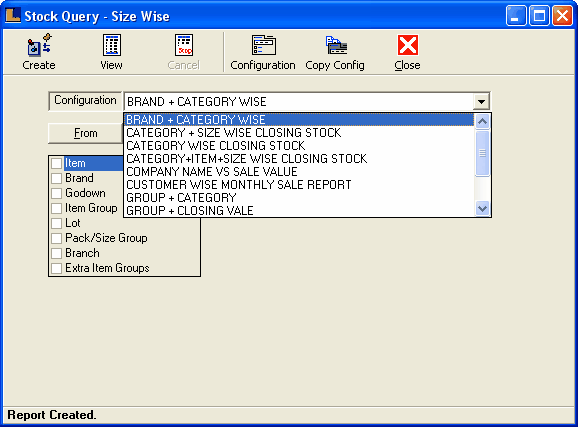Enable the Godown checkbox

click(56, 193)
